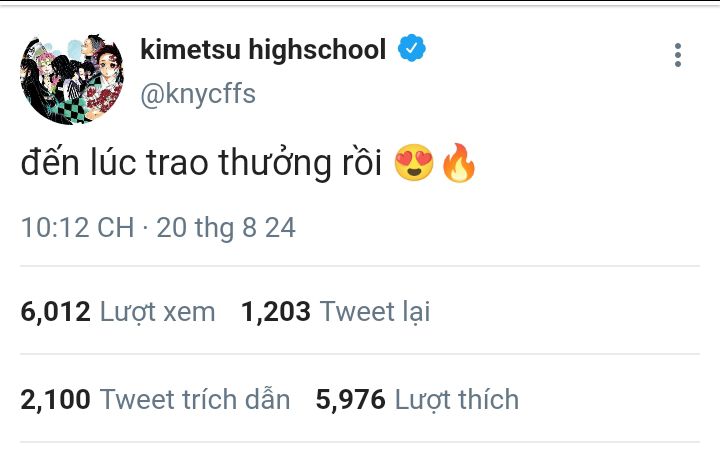The height and width of the screenshot is (449, 720).
Task: Open the kimetsu highschool profile avatar
Action: point(66,75)
